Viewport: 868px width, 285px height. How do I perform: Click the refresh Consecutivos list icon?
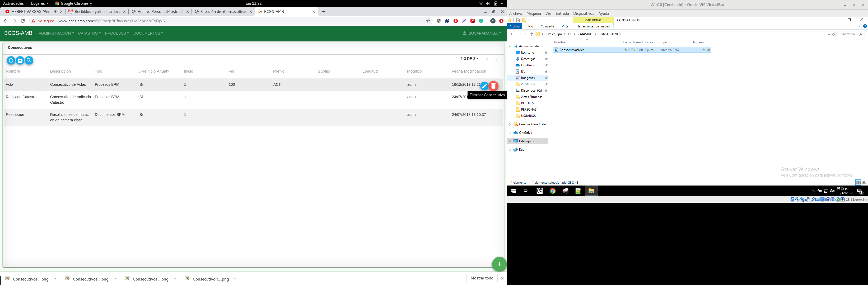click(x=11, y=61)
